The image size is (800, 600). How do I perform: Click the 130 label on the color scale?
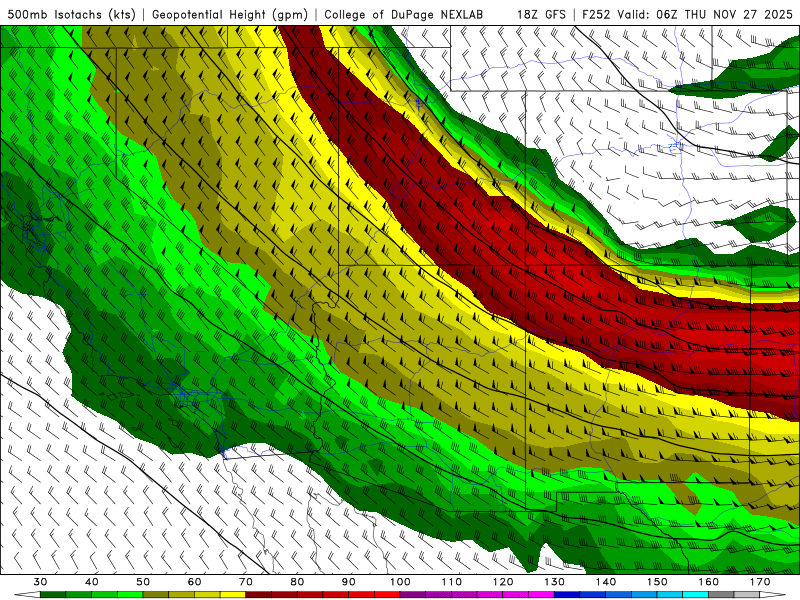point(555,582)
